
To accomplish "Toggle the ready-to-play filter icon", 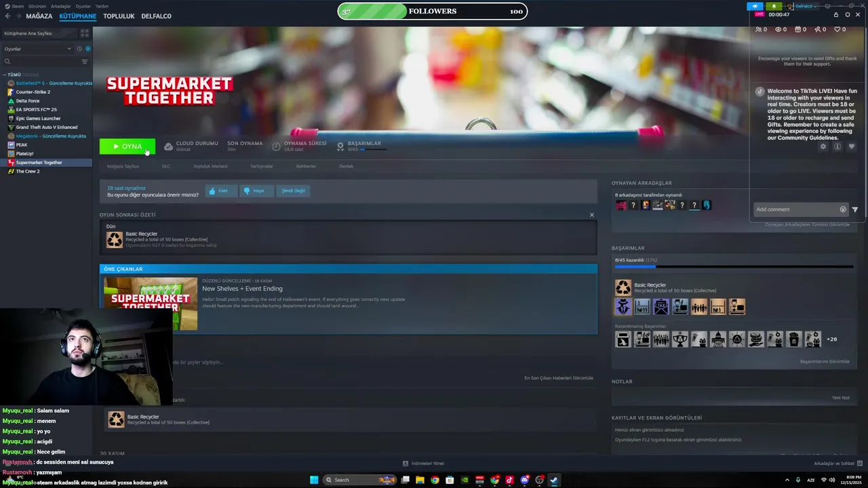I will (87, 49).
